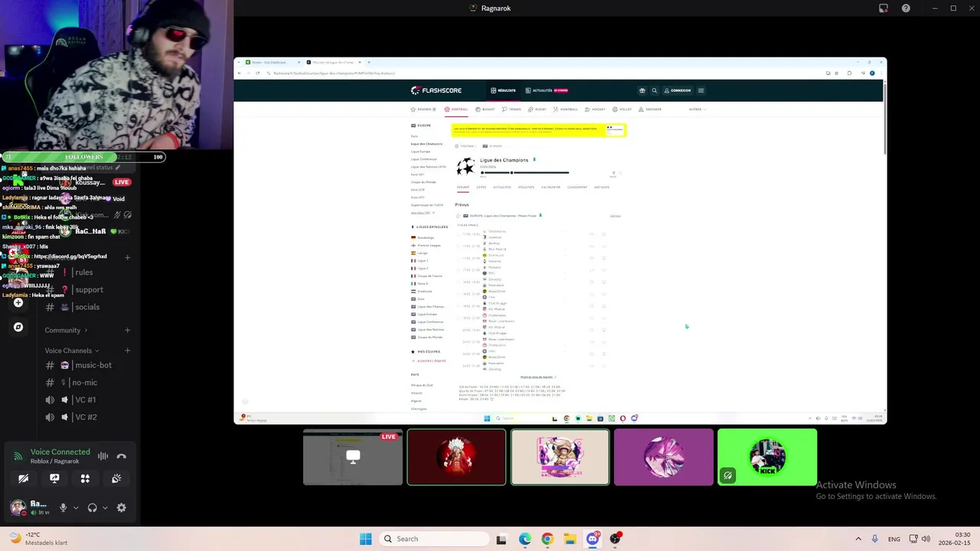Select the live screen share thumbnail
This screenshot has height=551, width=980.
[353, 457]
